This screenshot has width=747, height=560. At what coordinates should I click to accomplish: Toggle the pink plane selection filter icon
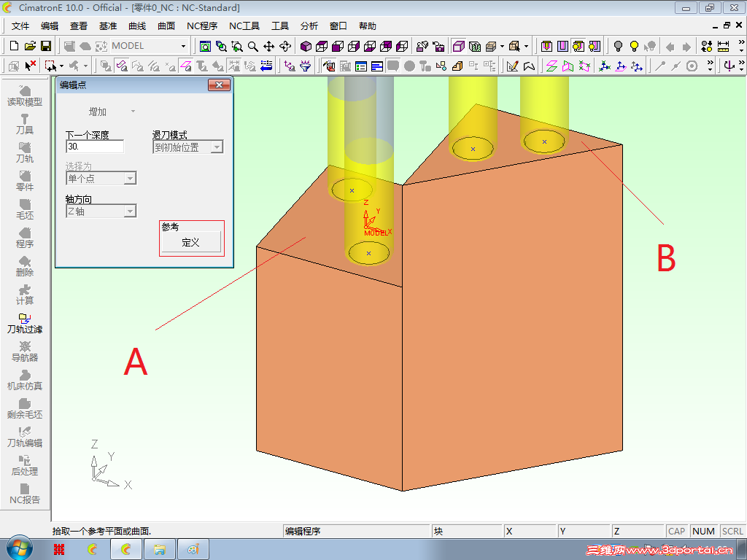[x=186, y=66]
